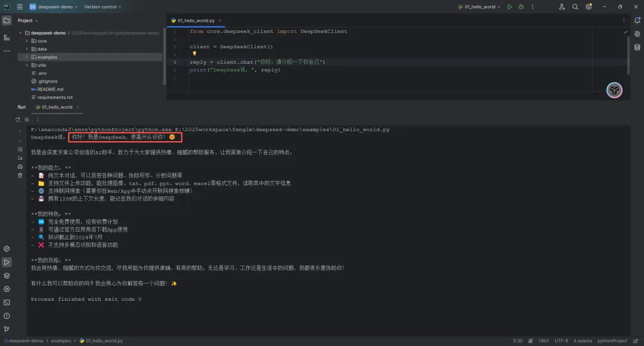
Task: Change UTF-8 file encoding
Action: [x=562, y=341]
